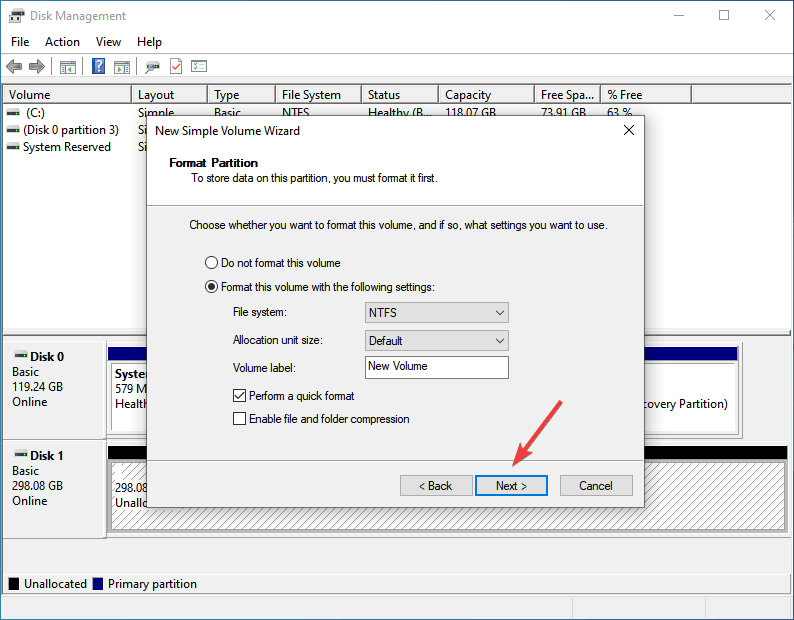Sort by the Status column header

click(400, 95)
